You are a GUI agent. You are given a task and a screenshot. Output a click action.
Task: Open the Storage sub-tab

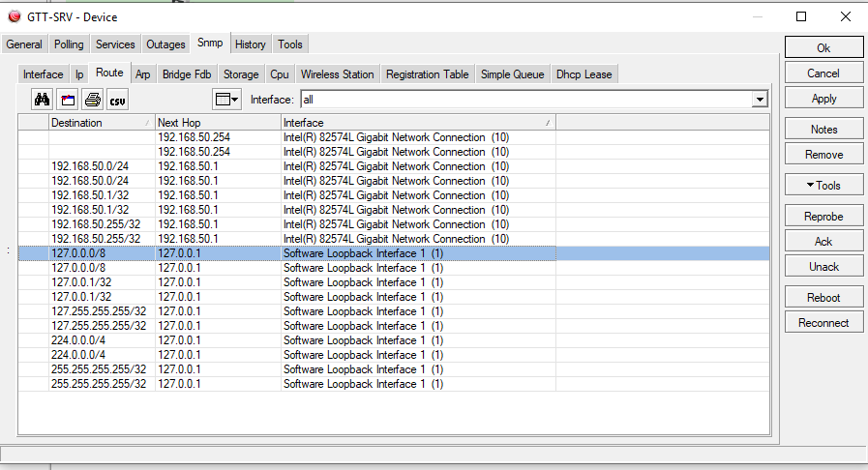tap(241, 74)
